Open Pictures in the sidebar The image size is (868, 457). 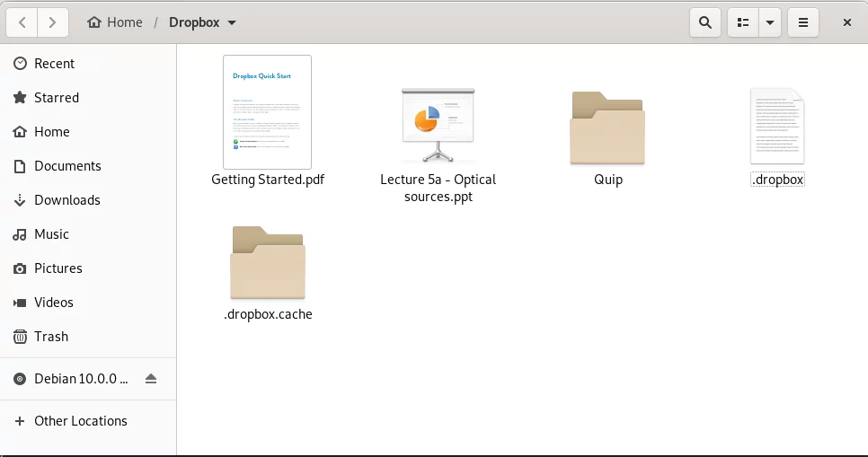point(88,268)
